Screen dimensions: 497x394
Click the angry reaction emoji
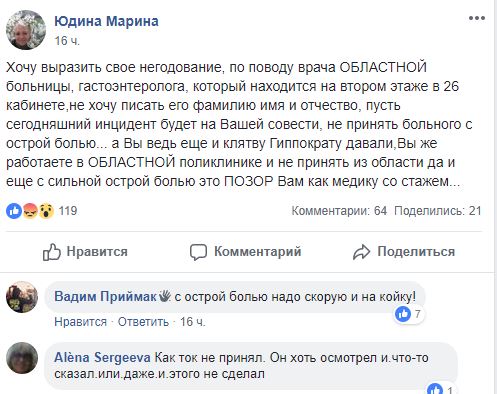[30, 211]
